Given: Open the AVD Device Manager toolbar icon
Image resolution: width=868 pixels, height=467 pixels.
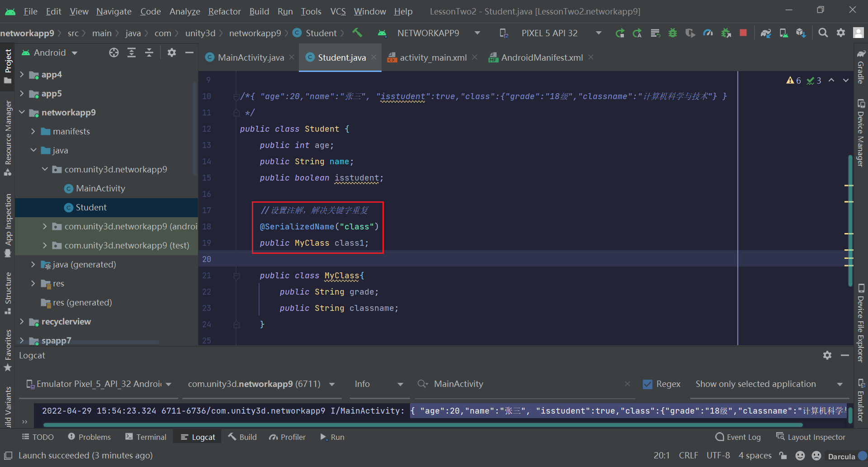Looking at the screenshot, I should click(783, 33).
